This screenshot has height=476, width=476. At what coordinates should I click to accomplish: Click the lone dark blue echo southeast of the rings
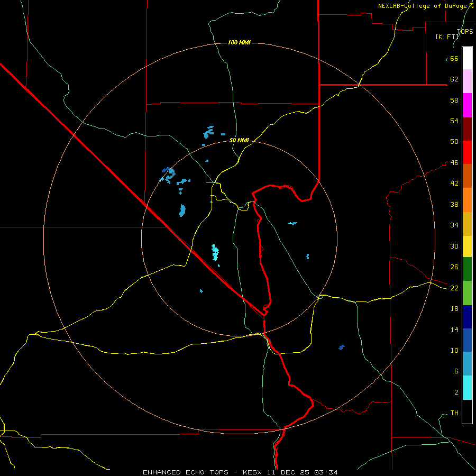(342, 347)
